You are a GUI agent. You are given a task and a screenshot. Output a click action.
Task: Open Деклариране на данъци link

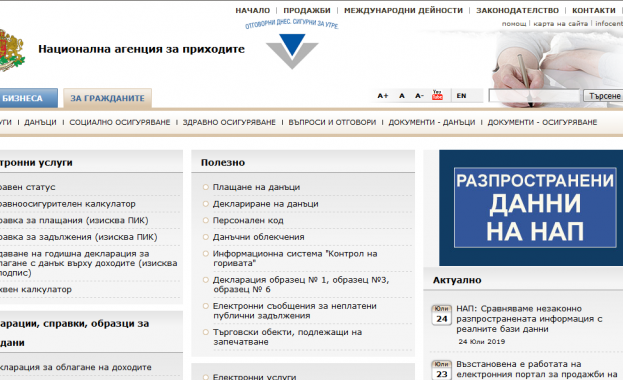pyautogui.click(x=265, y=204)
